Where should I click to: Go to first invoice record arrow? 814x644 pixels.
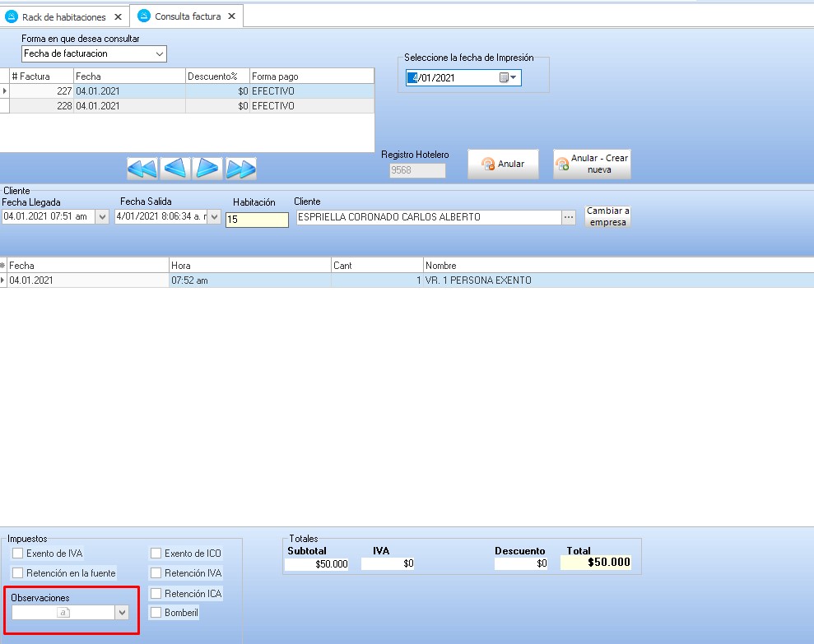click(142, 169)
